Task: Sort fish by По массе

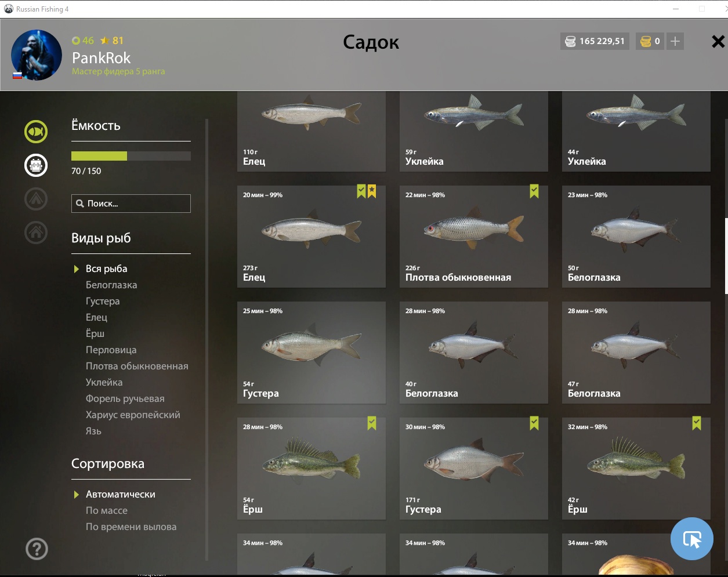Action: pyautogui.click(x=107, y=510)
